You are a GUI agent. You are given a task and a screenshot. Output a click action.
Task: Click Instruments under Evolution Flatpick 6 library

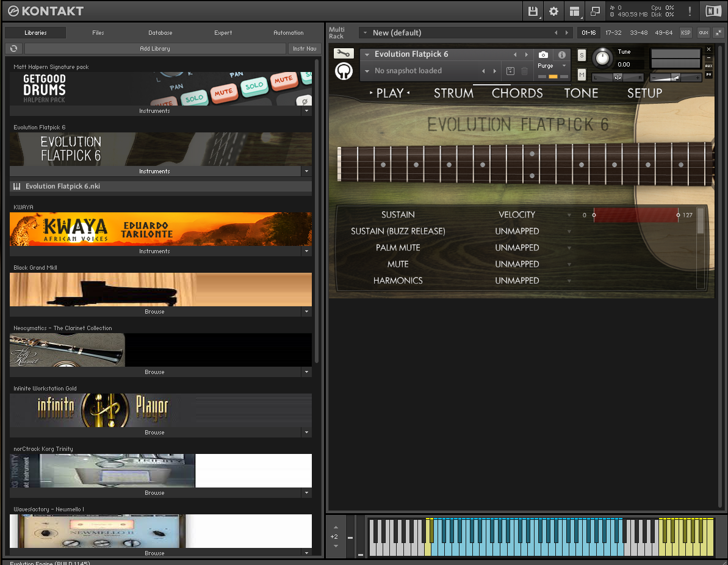point(155,171)
